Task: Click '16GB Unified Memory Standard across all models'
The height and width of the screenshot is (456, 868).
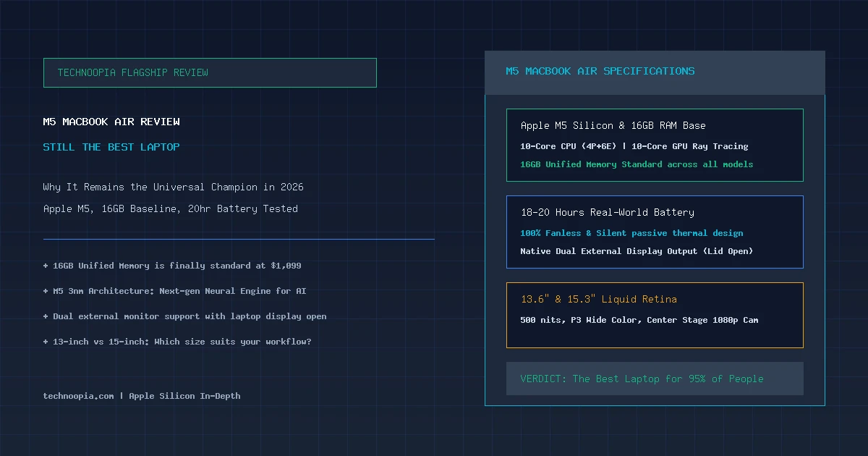Action: pos(637,164)
